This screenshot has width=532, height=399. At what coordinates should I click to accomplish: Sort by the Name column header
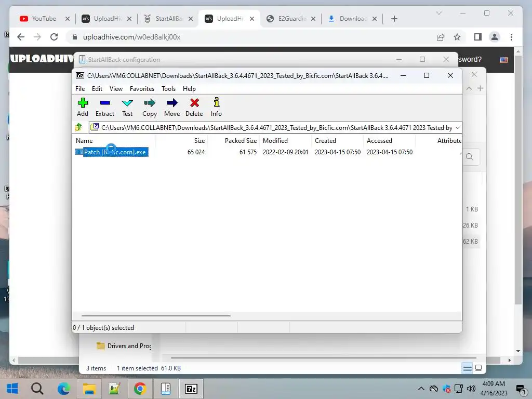(x=84, y=140)
